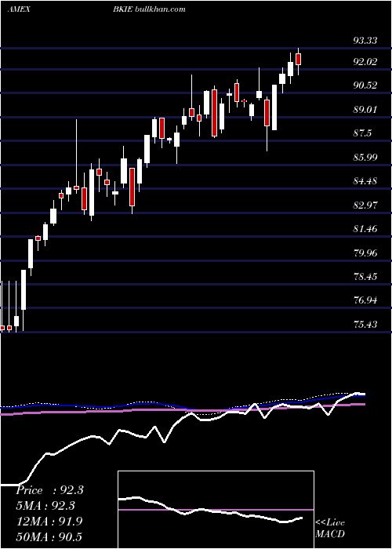This screenshot has height=549, width=392.
Task: Click inside the MACD inset chart
Action: point(216,510)
